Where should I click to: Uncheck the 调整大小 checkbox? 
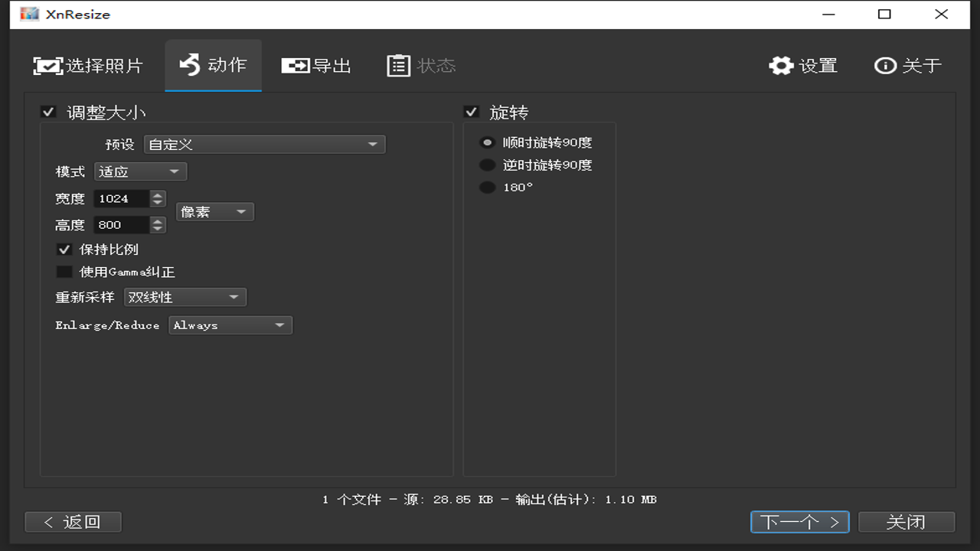[x=49, y=112]
